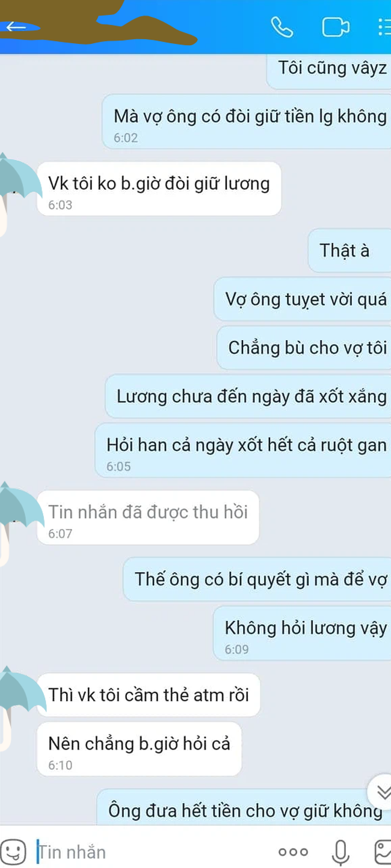Go back using the top-left arrow
The image size is (391, 868).
pyautogui.click(x=16, y=26)
